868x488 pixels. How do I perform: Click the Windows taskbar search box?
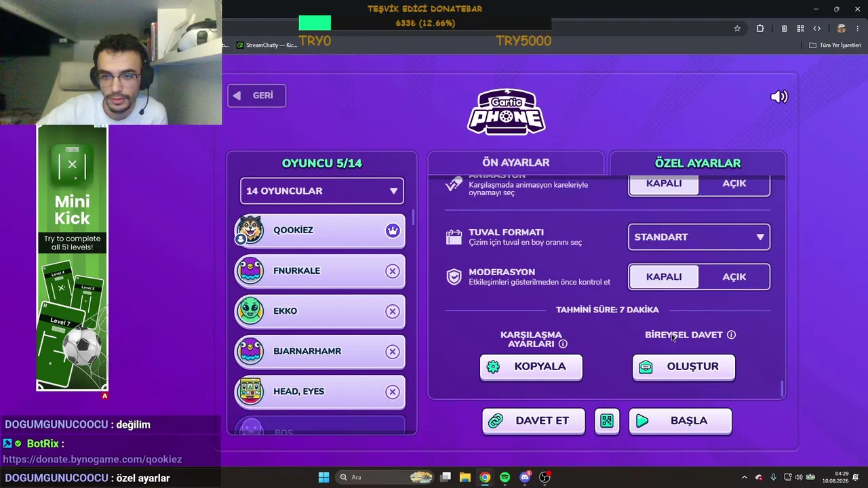tap(385, 477)
